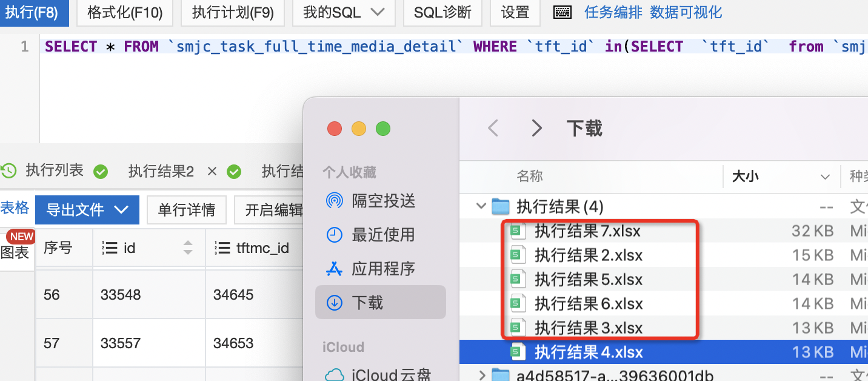Click the 序号 column header
The width and height of the screenshot is (868, 381).
pos(58,248)
